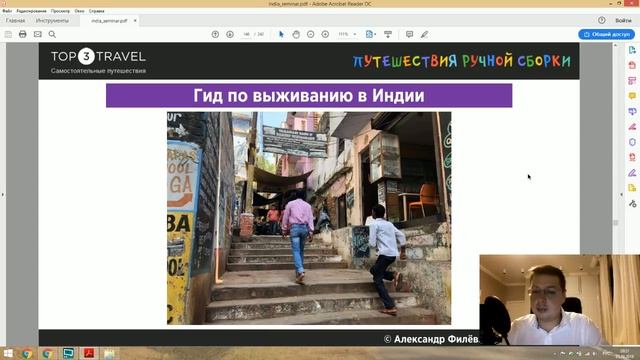Open the Файл menu

pos(7,11)
